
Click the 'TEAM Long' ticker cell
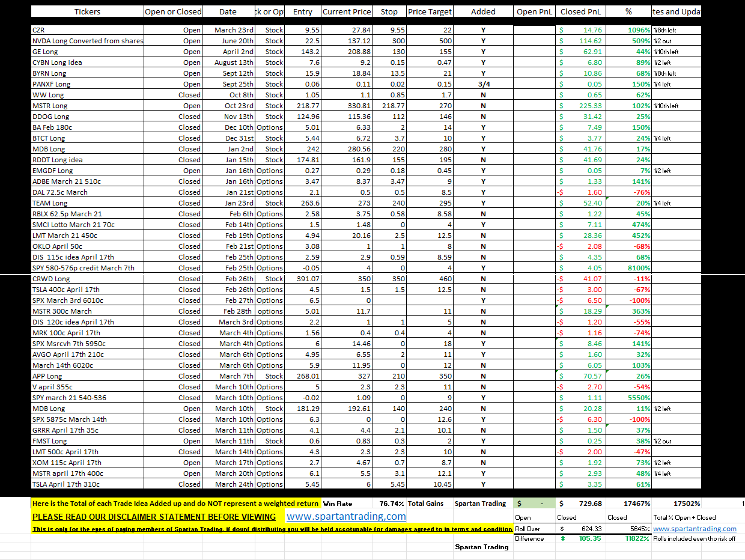(x=88, y=203)
